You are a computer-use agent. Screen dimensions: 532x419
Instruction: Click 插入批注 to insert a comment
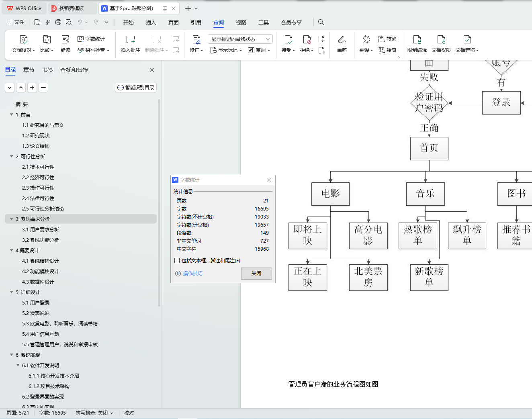[x=131, y=44]
